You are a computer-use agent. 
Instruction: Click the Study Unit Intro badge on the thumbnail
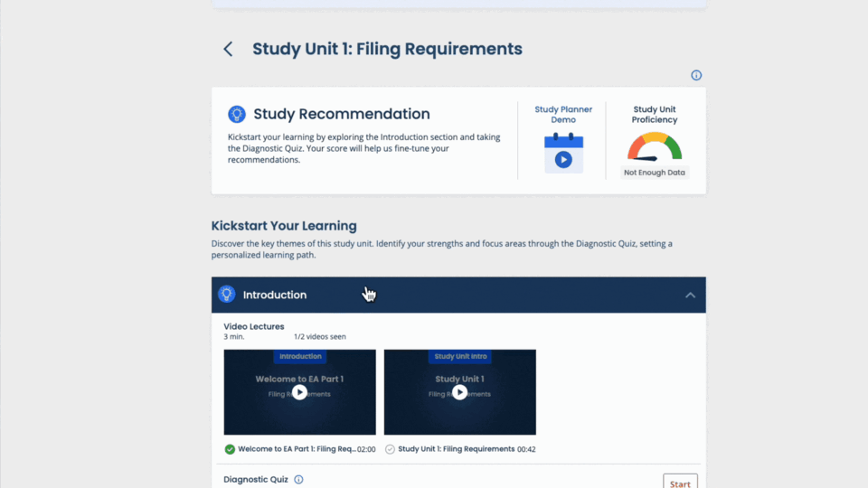459,357
